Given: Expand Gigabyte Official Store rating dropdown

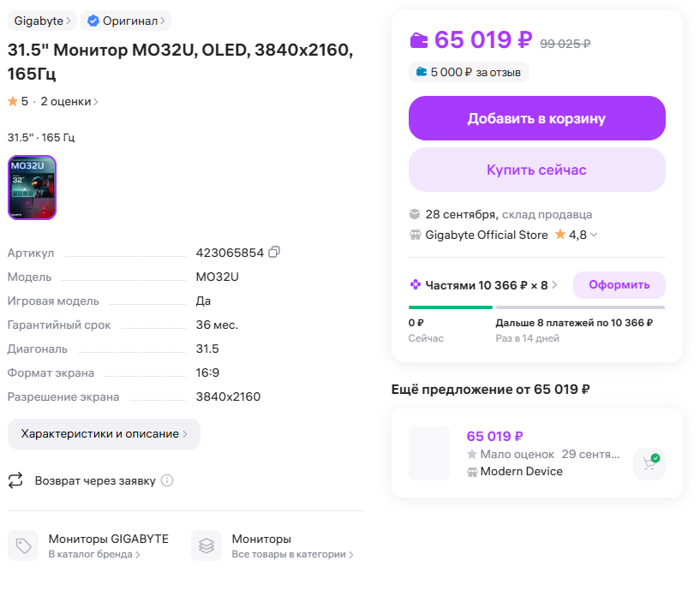Looking at the screenshot, I should pos(594,235).
